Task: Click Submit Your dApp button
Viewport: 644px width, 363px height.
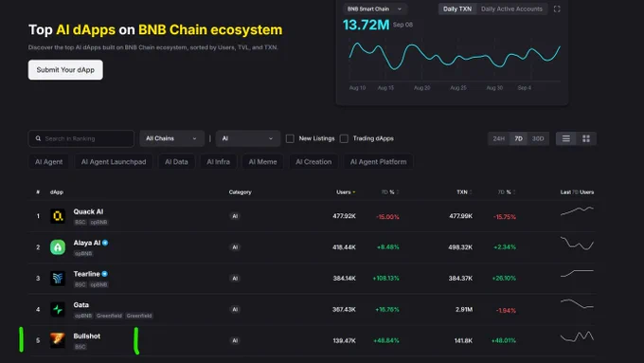Action: (x=65, y=70)
